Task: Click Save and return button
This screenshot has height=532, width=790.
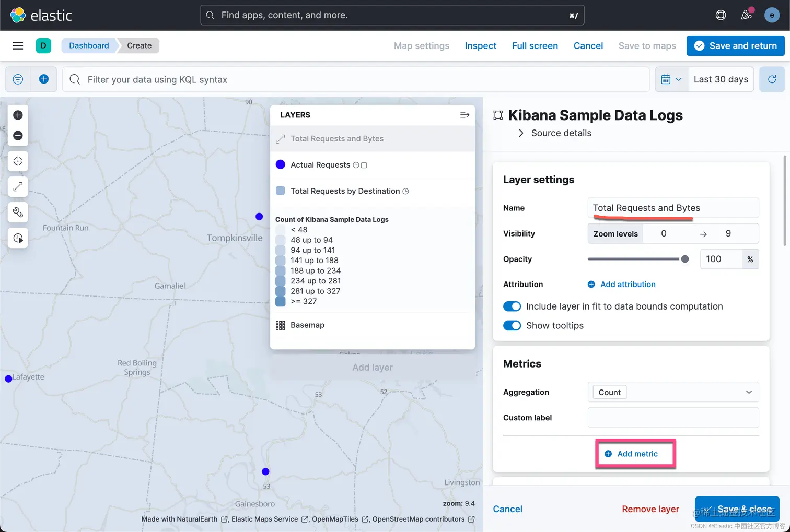Action: coord(736,46)
